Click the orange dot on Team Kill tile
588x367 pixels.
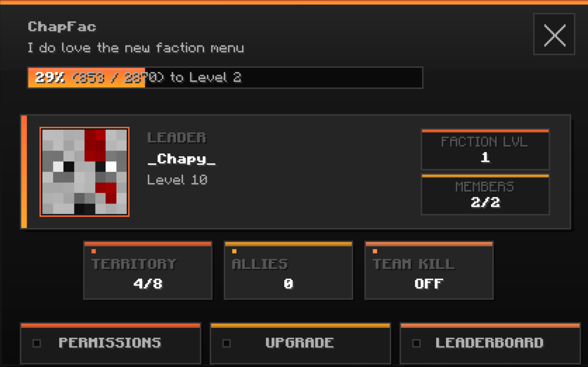375,251
